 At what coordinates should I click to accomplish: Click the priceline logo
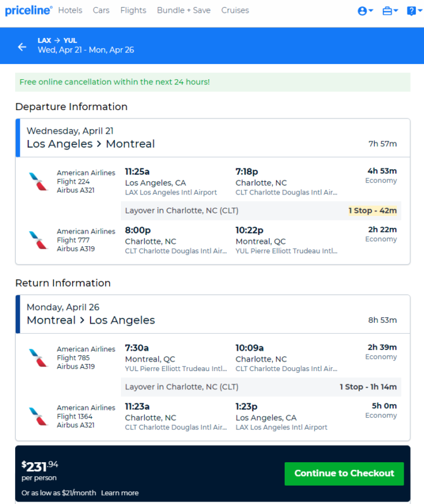[28, 10]
